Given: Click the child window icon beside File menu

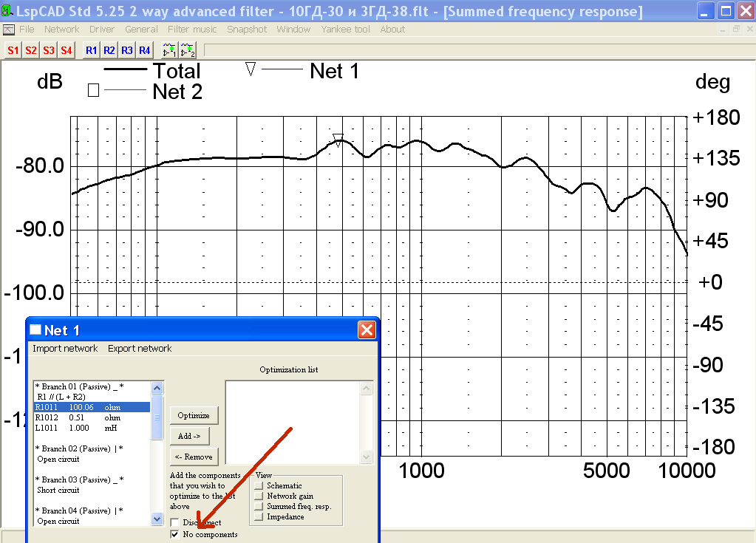Looking at the screenshot, I should (x=9, y=30).
